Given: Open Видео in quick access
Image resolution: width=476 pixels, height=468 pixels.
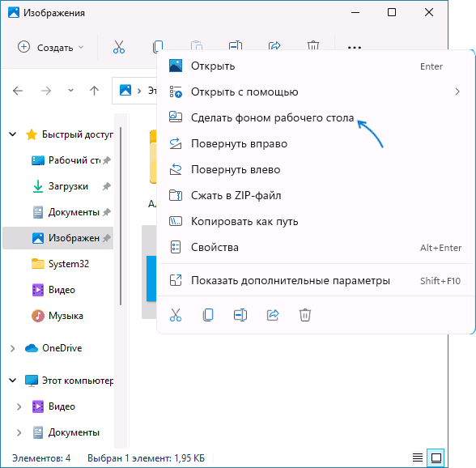Looking at the screenshot, I should coord(57,290).
